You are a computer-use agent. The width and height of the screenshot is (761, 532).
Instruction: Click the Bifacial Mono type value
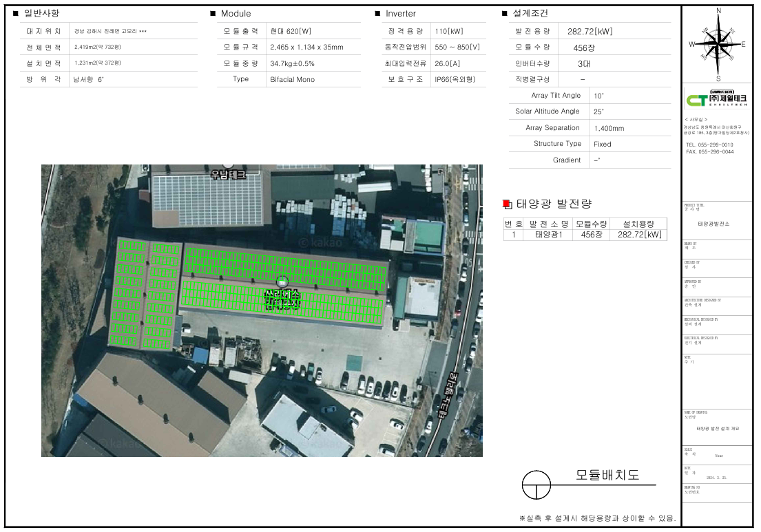292,79
